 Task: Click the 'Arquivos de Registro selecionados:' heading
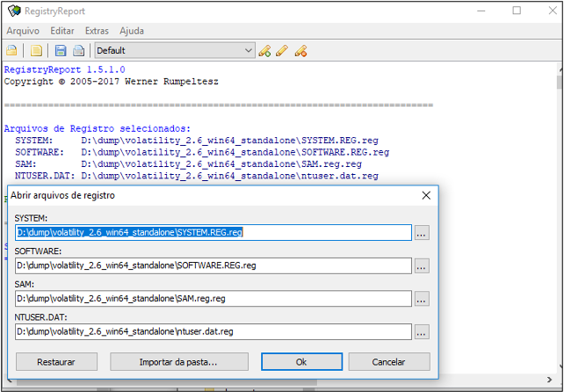(x=98, y=128)
